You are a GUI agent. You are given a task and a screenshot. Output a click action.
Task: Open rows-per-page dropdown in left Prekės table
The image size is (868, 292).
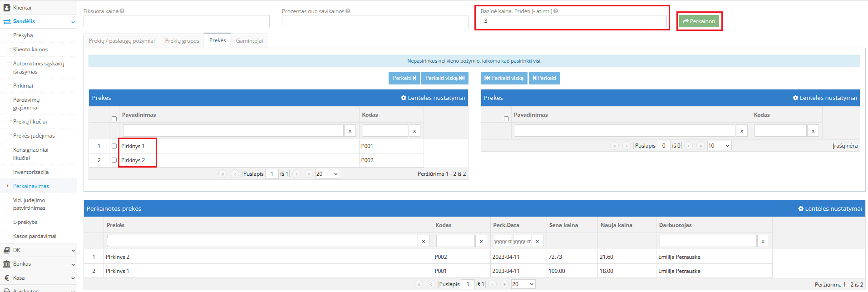327,174
